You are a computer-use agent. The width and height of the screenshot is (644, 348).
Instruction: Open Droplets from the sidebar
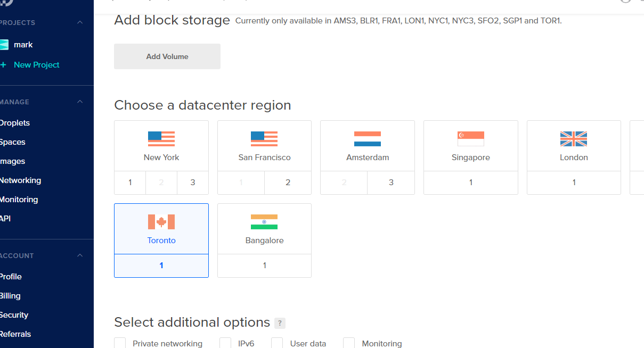coord(15,122)
